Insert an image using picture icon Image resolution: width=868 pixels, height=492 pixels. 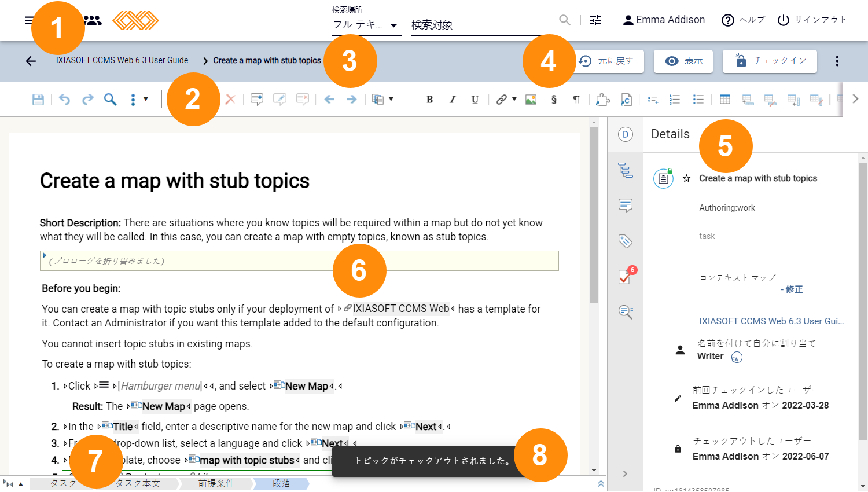(x=531, y=100)
